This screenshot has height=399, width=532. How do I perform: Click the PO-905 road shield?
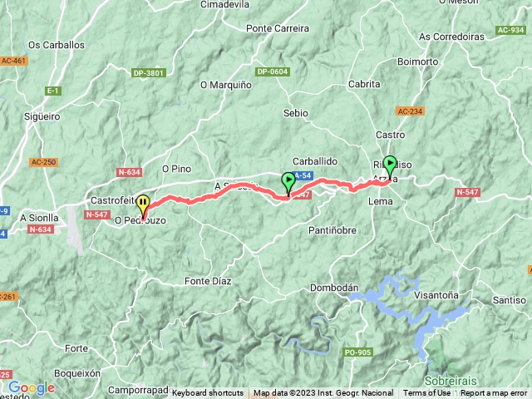pyautogui.click(x=358, y=352)
